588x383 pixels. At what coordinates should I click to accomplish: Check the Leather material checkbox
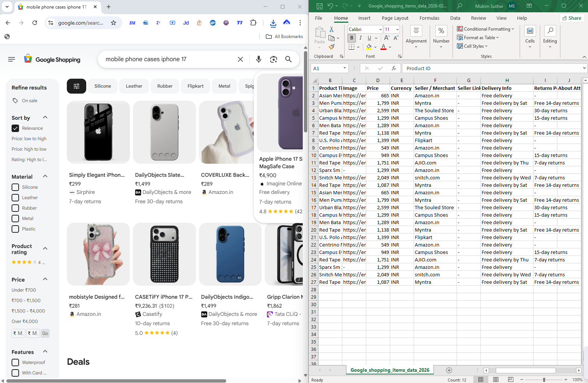point(15,198)
